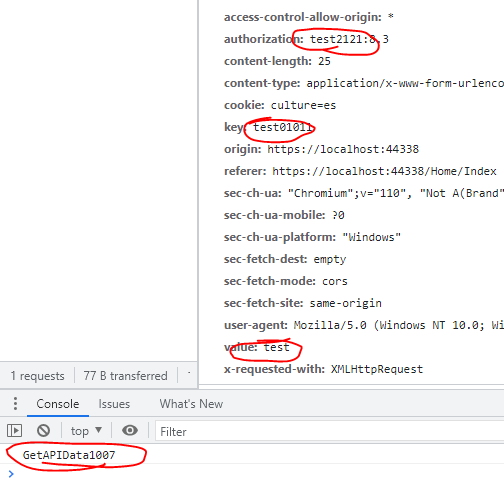
Task: Click the key header value test01011
Action: tap(282, 127)
